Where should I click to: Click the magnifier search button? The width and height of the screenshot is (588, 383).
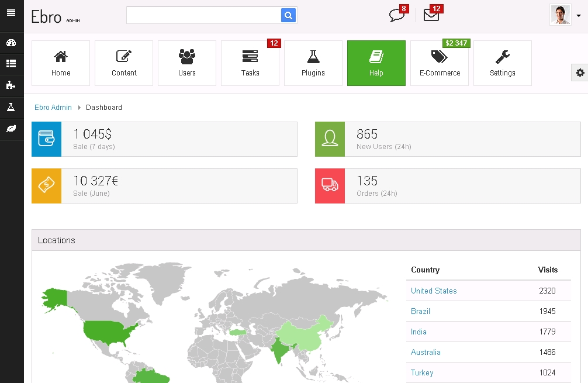(288, 15)
